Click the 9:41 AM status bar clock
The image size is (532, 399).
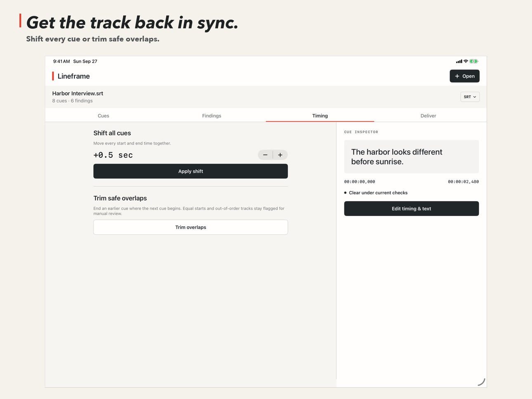coord(61,61)
